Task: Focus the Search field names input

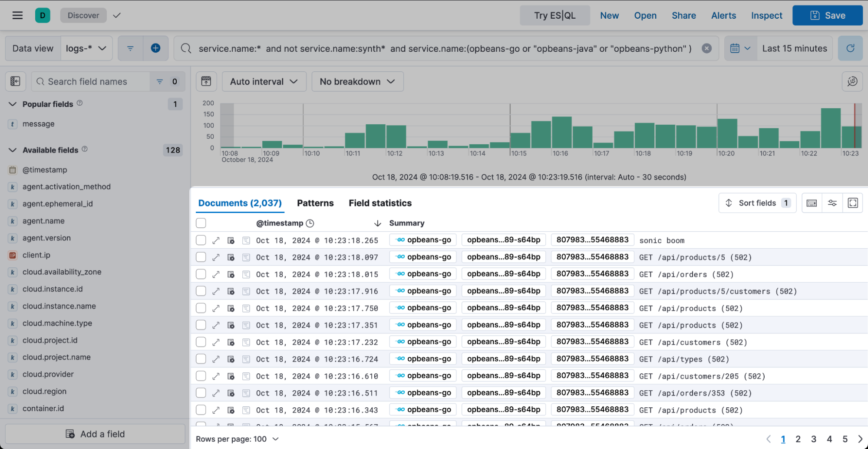Action: (91, 82)
